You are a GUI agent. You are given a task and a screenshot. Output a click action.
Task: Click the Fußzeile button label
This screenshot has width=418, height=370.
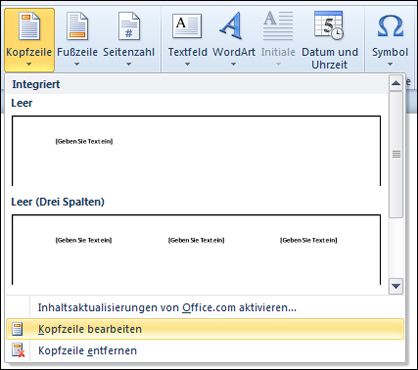[77, 52]
